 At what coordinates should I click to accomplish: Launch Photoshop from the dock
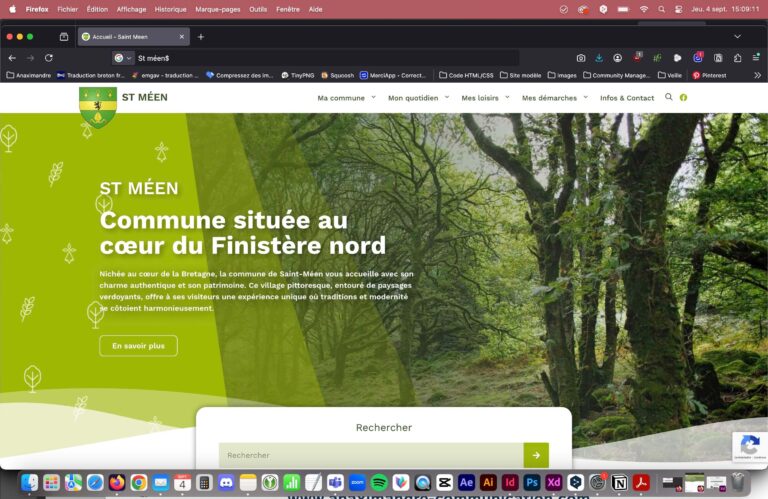coord(532,483)
